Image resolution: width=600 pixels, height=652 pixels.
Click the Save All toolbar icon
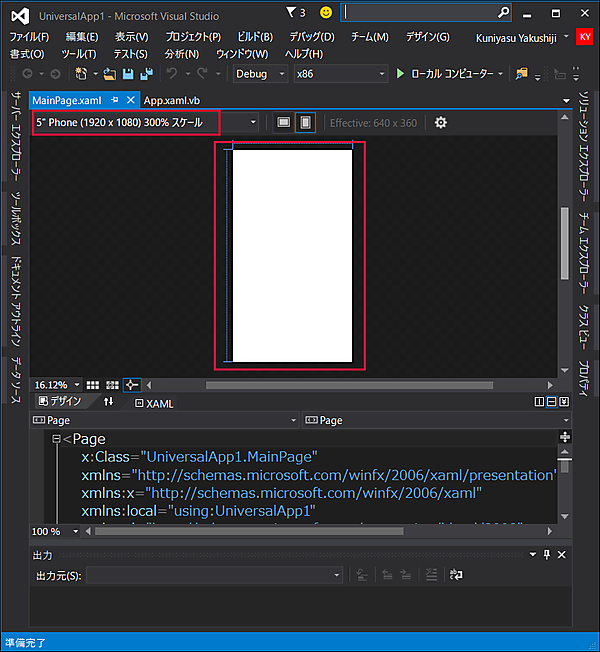click(x=145, y=74)
